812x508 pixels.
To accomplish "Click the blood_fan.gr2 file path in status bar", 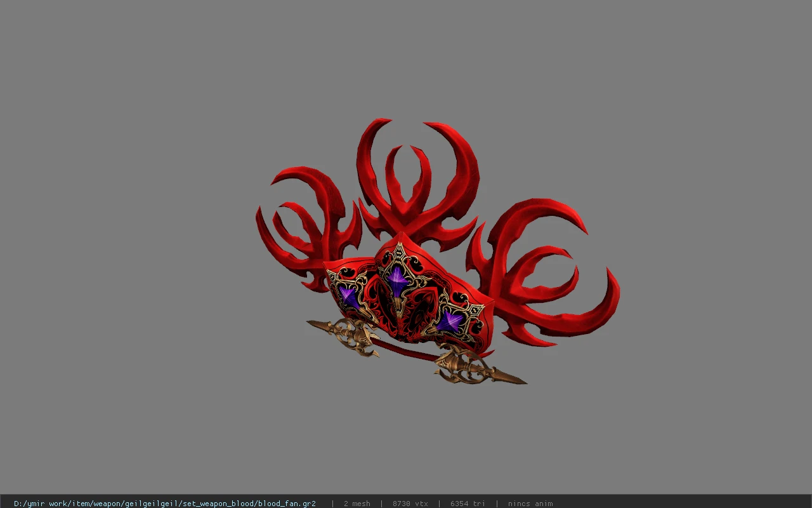I will coord(165,504).
